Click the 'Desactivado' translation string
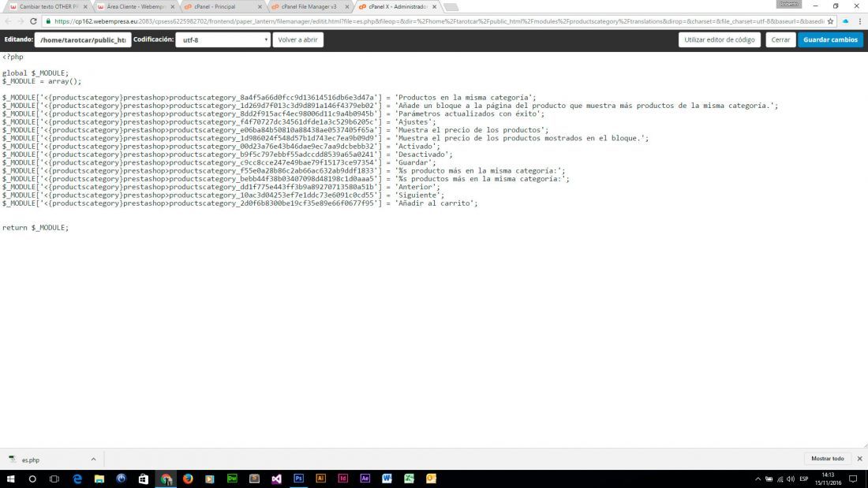 [423, 155]
